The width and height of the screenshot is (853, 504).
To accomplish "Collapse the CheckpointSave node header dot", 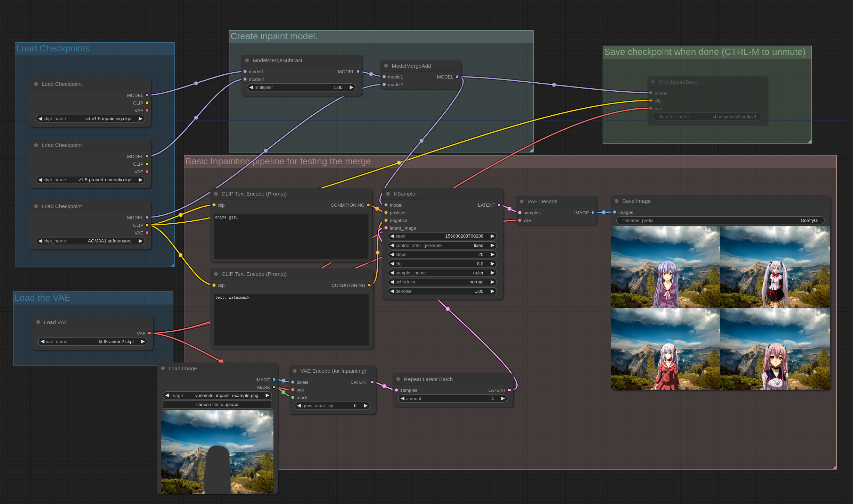I will [x=653, y=82].
